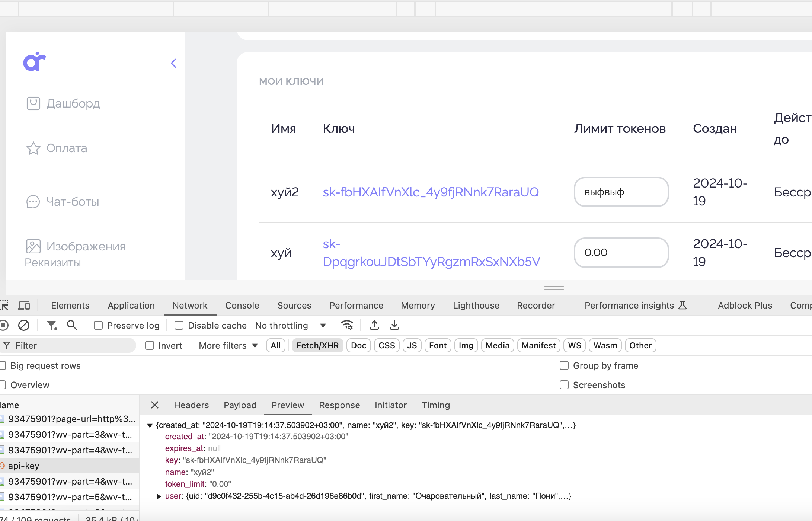The width and height of the screenshot is (812, 521).
Task: Click the Оплата star icon
Action: tap(33, 148)
